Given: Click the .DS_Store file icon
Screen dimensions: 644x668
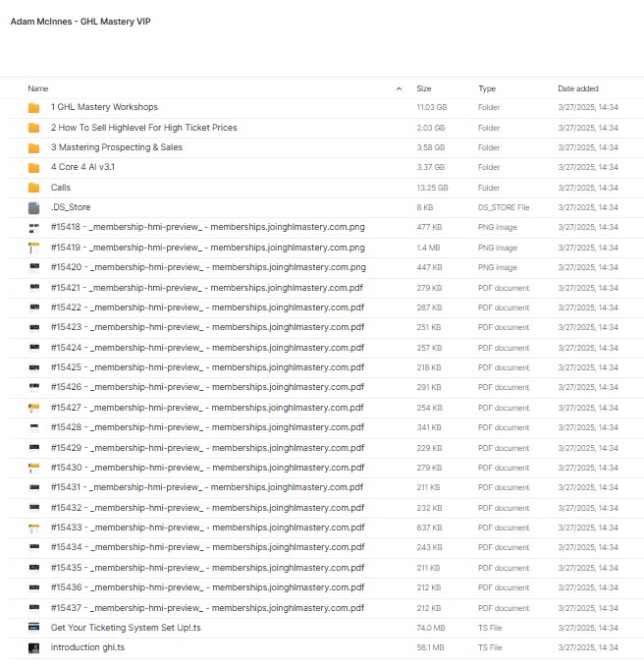Looking at the screenshot, I should point(33,208).
